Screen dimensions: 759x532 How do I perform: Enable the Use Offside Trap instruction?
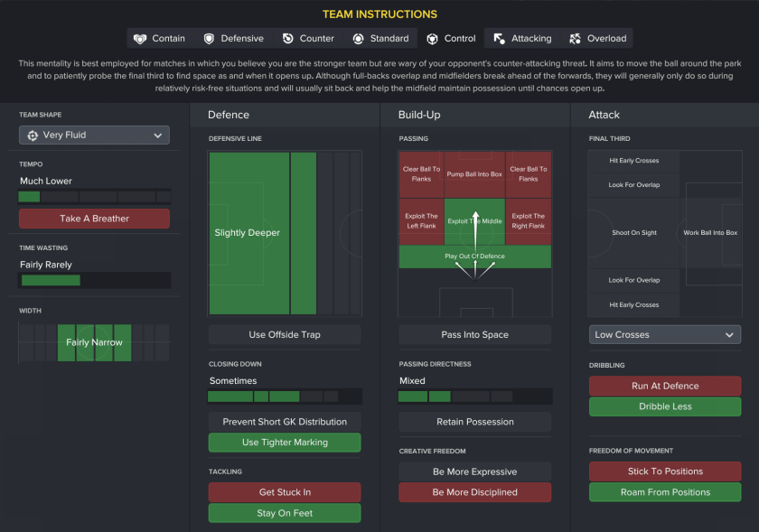pos(285,335)
